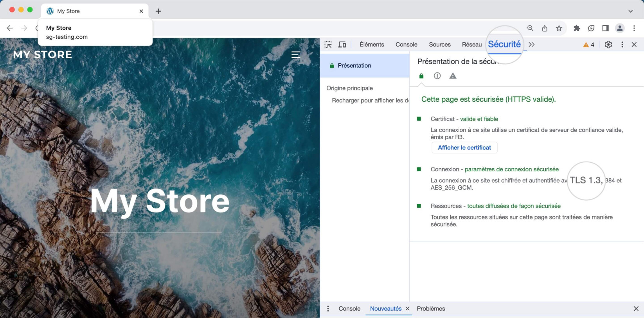Viewport: 644px width, 318px height.
Task: Click the inspect element picker icon
Action: [x=328, y=45]
